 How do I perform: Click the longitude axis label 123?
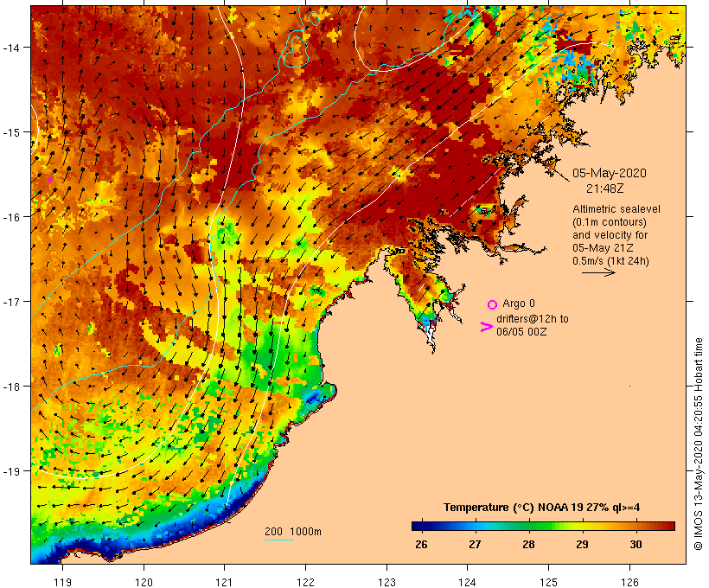(x=386, y=582)
